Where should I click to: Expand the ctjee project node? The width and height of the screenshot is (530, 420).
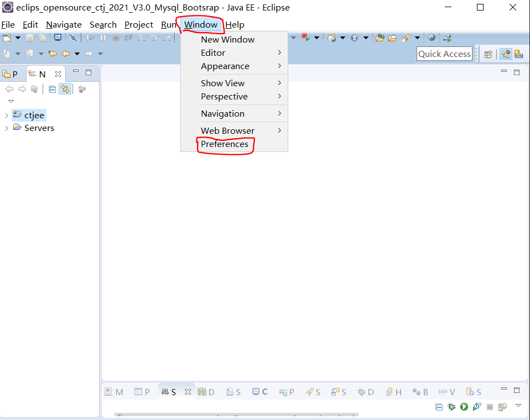pos(7,116)
